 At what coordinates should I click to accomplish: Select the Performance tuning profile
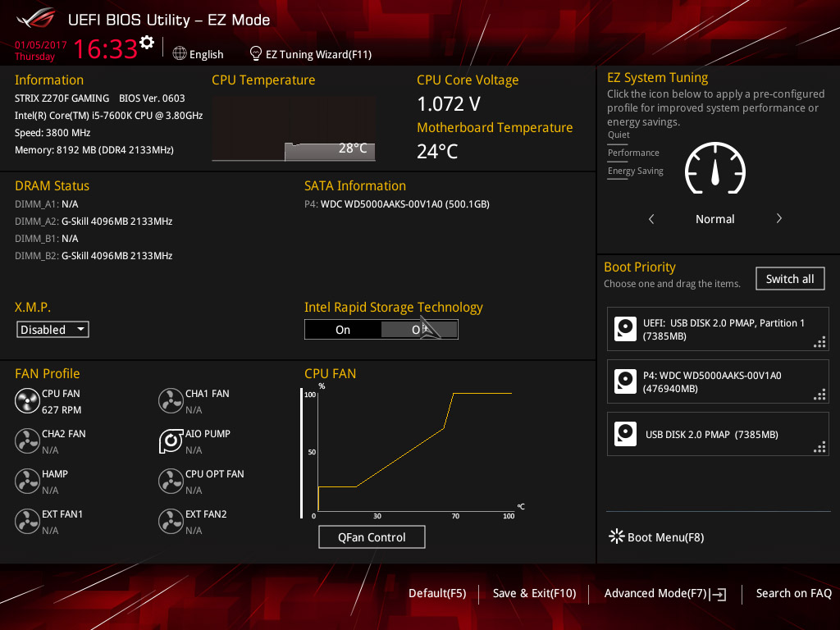(x=633, y=153)
